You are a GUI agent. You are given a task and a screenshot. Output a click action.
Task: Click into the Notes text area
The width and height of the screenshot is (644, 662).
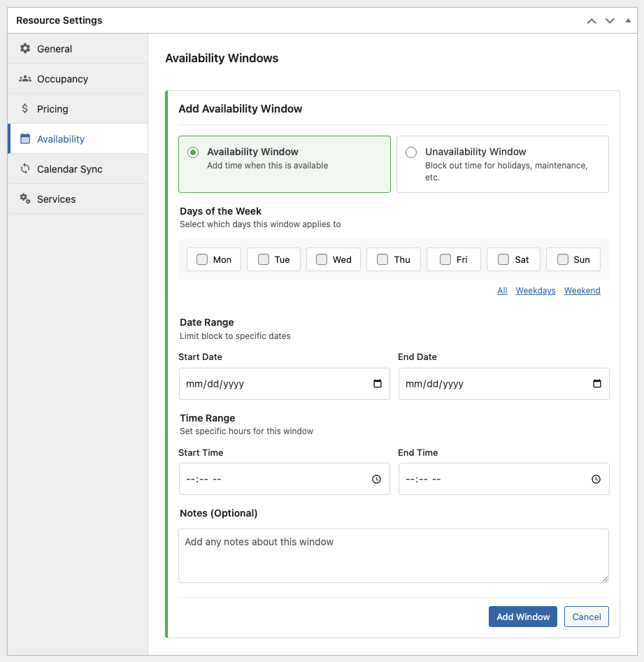(x=393, y=556)
